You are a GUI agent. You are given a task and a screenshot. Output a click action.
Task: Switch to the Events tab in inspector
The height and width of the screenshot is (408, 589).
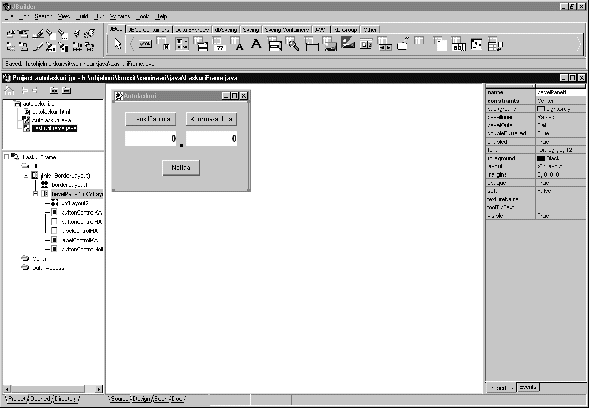point(528,387)
